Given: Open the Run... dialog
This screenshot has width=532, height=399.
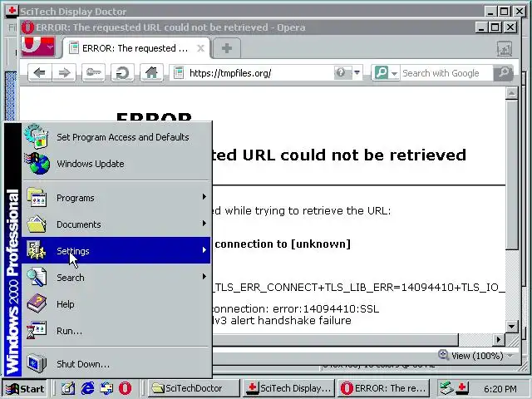Looking at the screenshot, I should [x=116, y=331].
